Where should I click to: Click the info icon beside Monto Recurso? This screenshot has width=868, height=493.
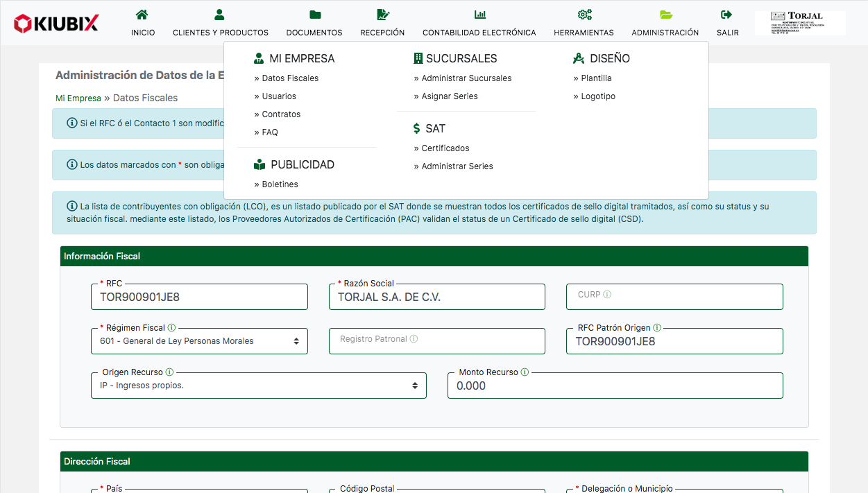tap(525, 372)
